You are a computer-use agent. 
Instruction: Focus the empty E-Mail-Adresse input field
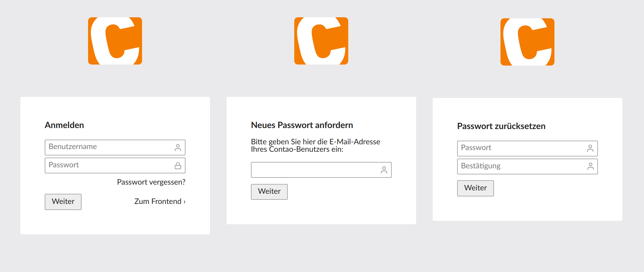click(321, 170)
